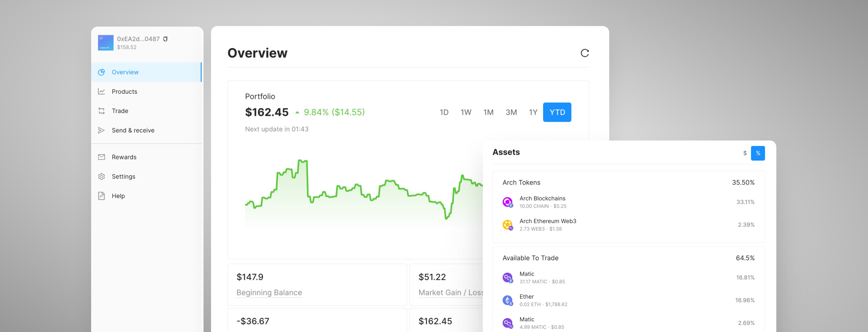Click the wallet avatar thumbnail
The height and width of the screenshot is (332, 868).
[105, 43]
